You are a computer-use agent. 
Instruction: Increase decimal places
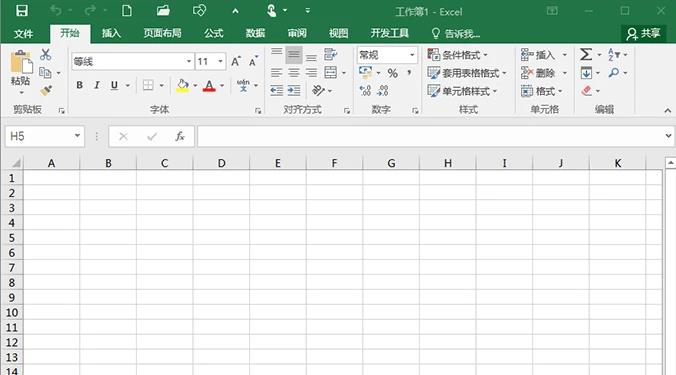(x=365, y=91)
